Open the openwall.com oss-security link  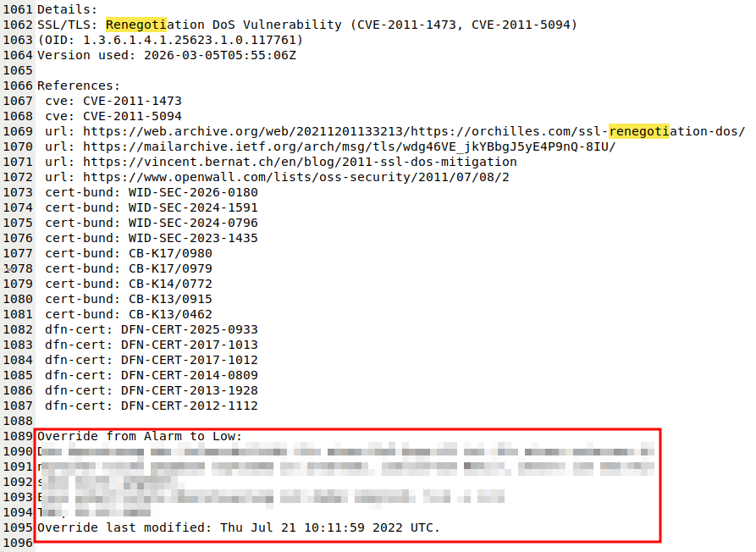296,177
